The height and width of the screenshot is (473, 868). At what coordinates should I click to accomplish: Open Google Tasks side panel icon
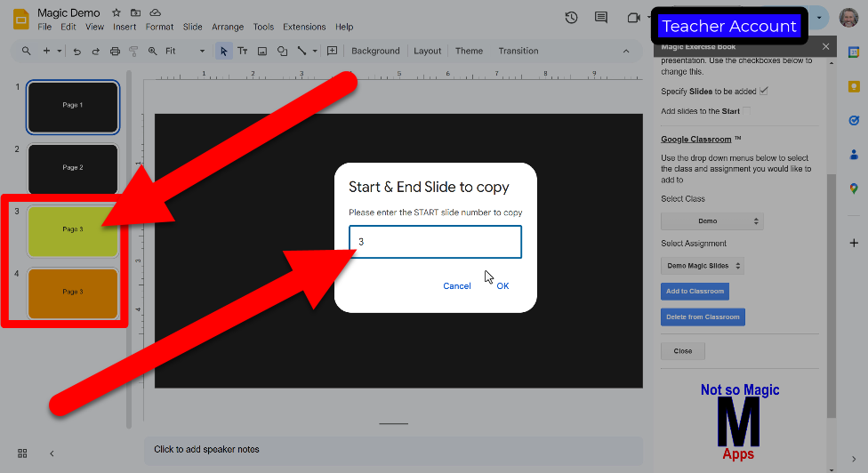tap(854, 120)
